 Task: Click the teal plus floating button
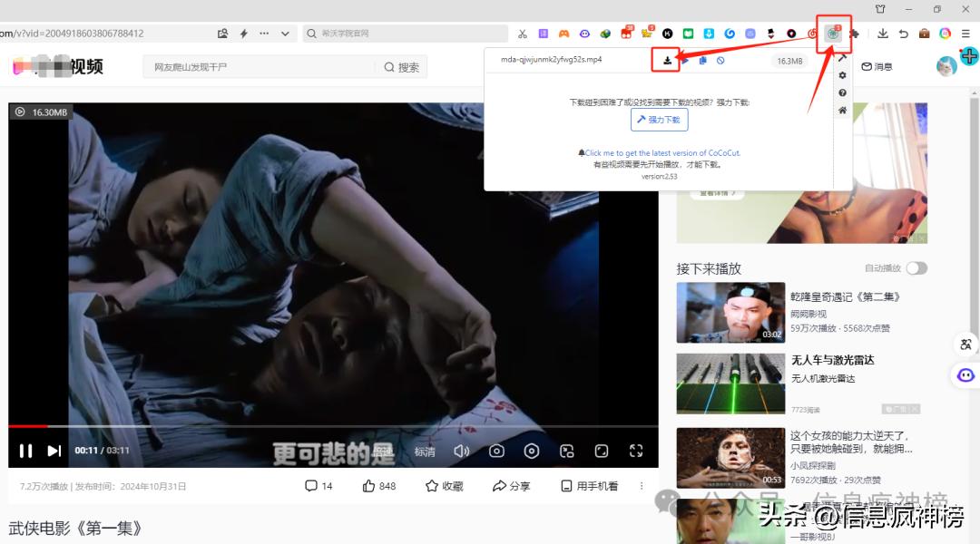969,56
